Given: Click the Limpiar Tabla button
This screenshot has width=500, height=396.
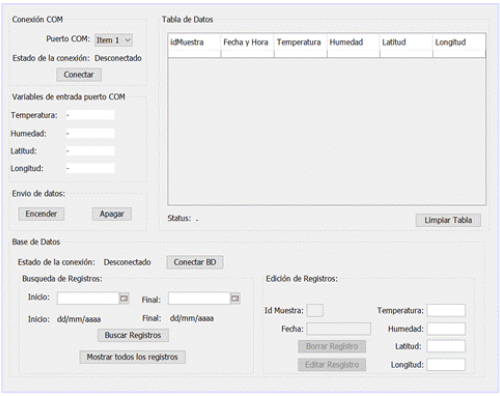Looking at the screenshot, I should coord(448,220).
